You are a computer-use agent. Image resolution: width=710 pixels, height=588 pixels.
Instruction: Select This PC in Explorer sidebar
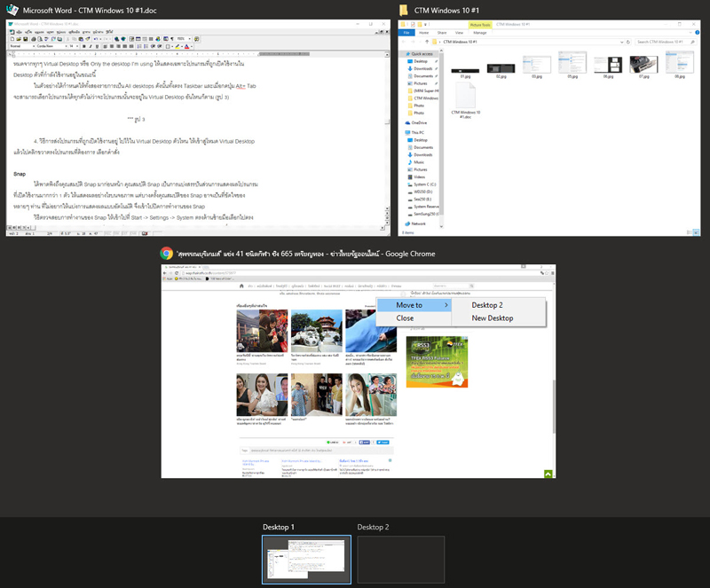417,133
